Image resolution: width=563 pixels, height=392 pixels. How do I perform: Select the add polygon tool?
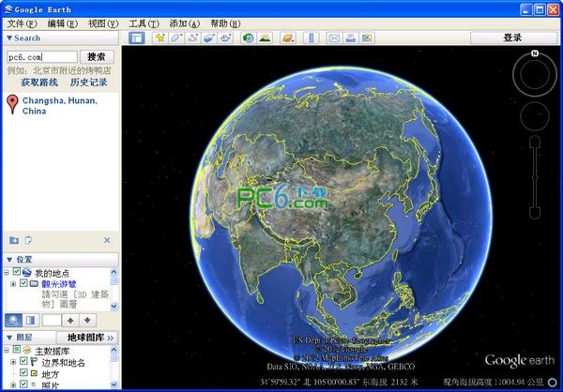[x=176, y=38]
